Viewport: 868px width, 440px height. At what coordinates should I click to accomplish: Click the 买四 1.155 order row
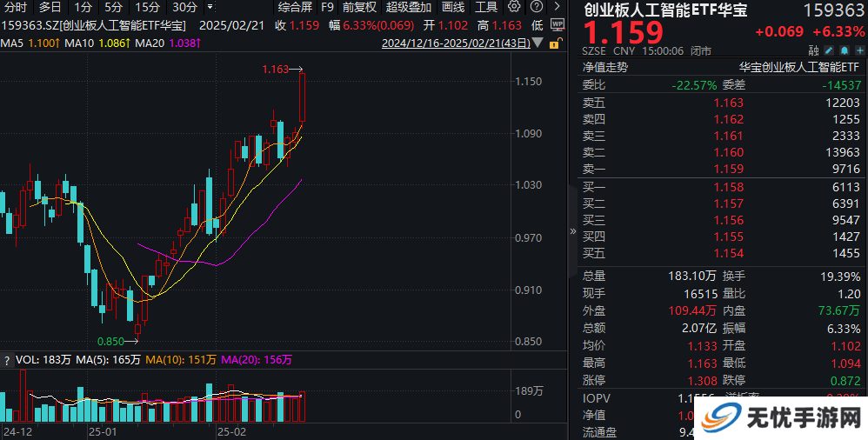721,237
